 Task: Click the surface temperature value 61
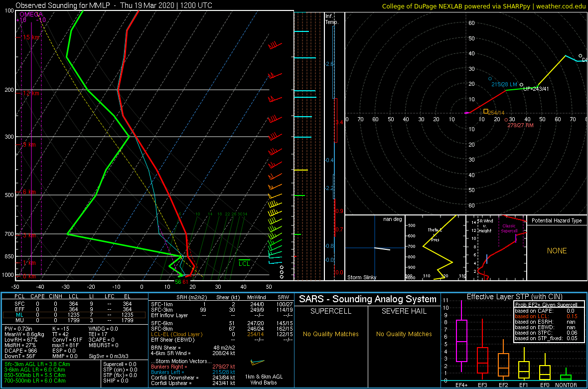pos(186,282)
